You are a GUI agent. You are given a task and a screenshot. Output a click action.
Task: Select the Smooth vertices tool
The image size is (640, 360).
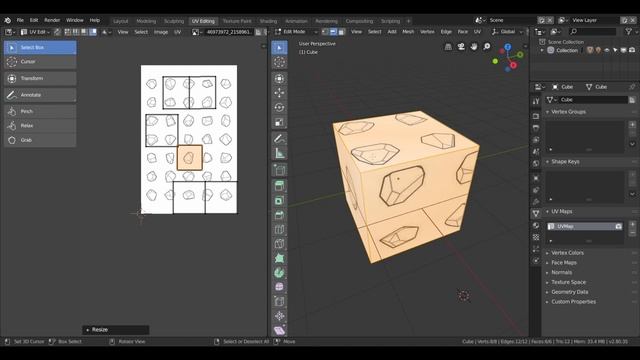click(x=279, y=287)
